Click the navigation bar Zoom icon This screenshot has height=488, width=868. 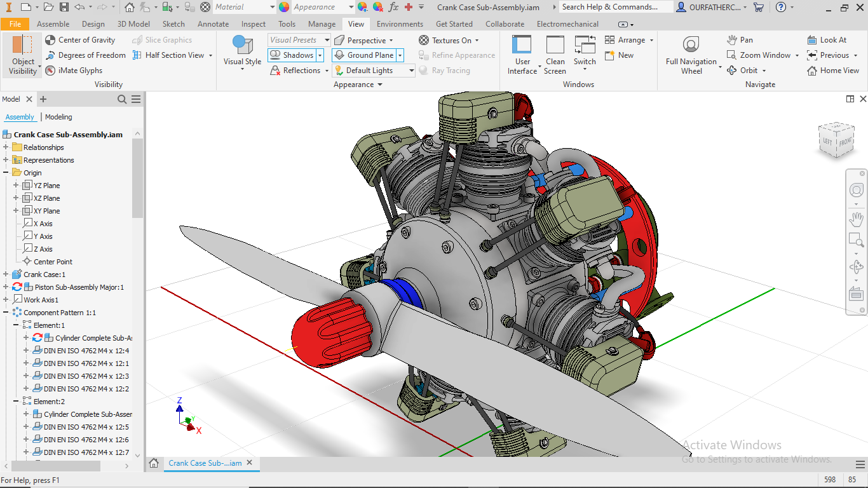click(x=856, y=240)
